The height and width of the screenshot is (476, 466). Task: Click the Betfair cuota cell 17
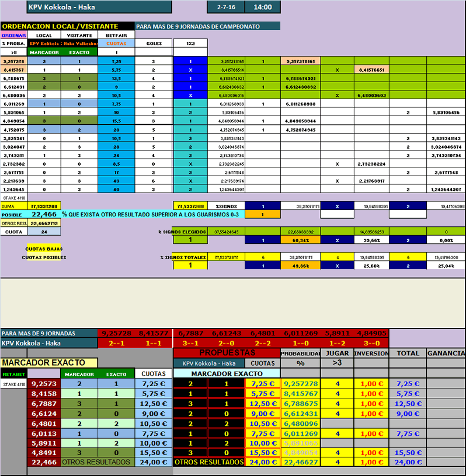pos(116,173)
